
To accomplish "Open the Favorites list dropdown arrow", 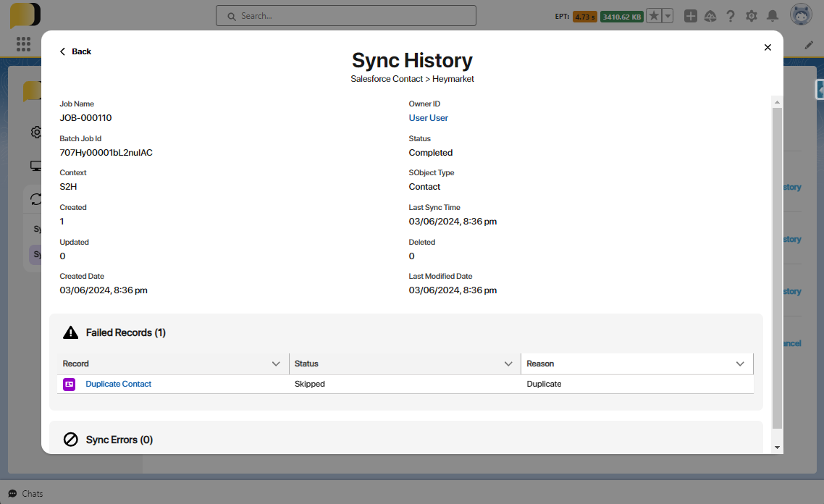I will click(668, 16).
